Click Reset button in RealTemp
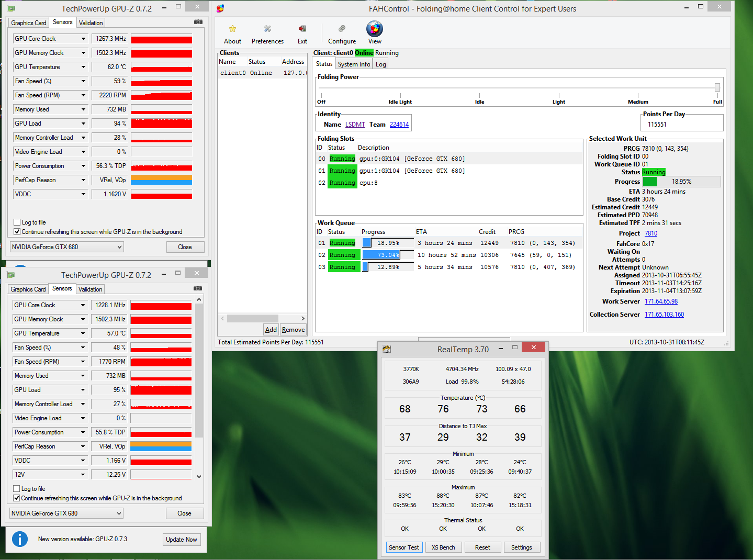Image resolution: width=753 pixels, height=560 pixels. [x=482, y=547]
